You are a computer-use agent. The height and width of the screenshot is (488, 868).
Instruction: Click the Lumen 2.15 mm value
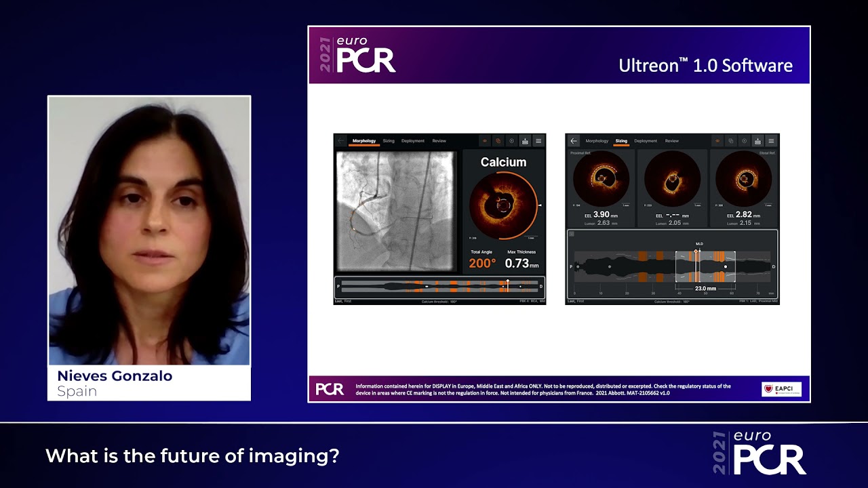(743, 223)
